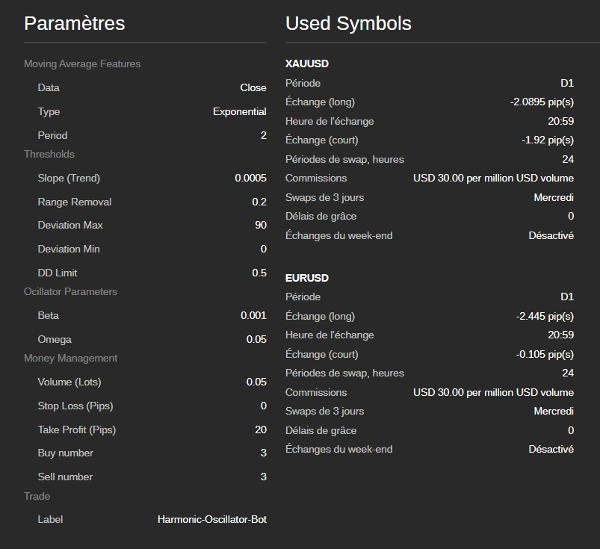The width and height of the screenshot is (600, 549).
Task: Select the Moving Average Features section header
Action: (x=82, y=64)
